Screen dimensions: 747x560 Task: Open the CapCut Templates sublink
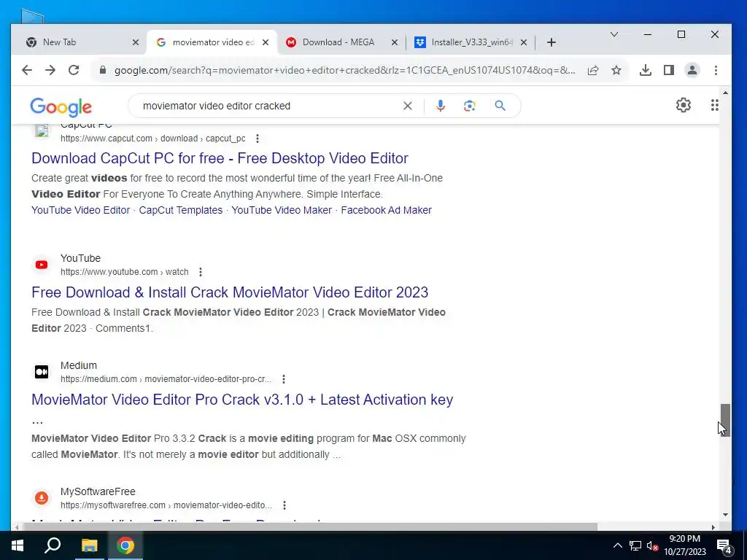tap(181, 210)
